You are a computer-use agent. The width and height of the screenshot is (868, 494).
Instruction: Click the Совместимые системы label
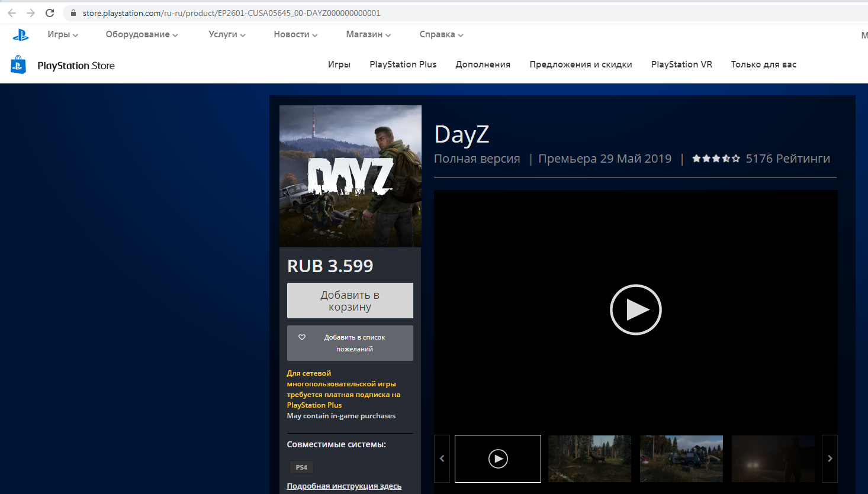(336, 444)
